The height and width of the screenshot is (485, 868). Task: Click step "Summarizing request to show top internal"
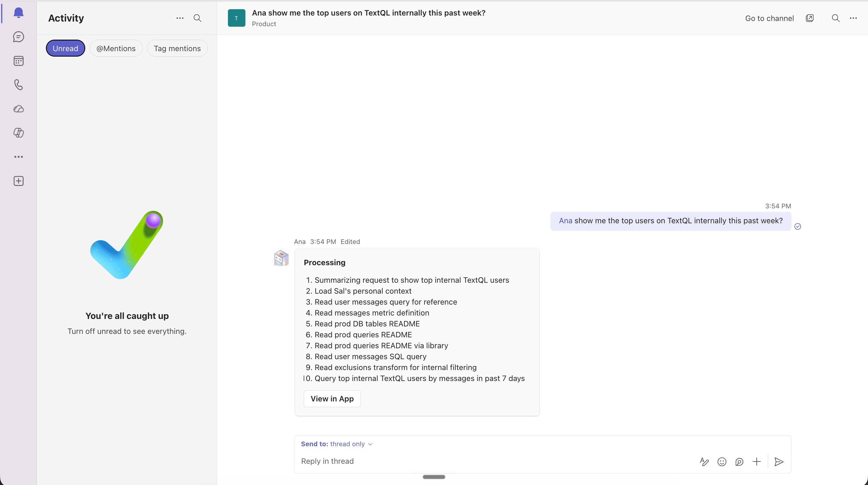point(412,280)
